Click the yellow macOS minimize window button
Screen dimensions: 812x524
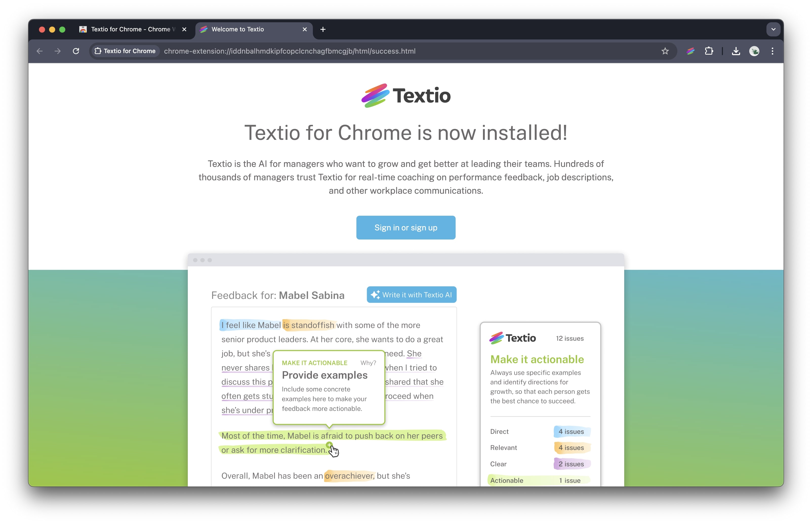click(52, 29)
